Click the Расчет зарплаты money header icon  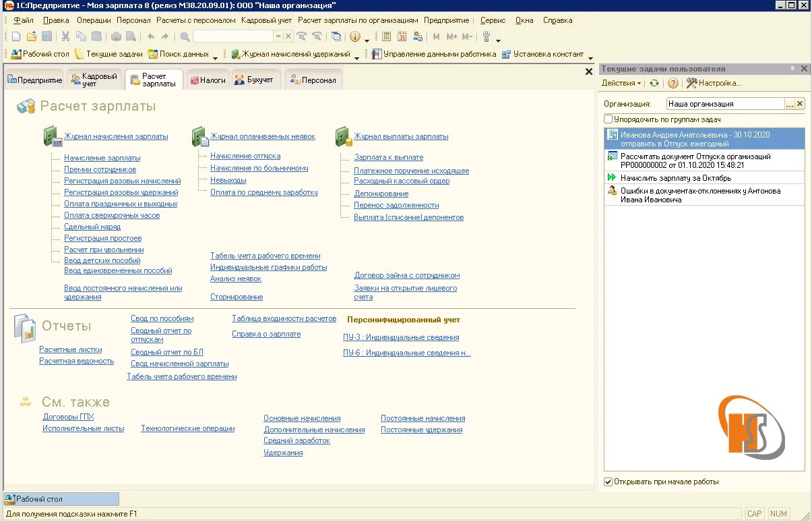pyautogui.click(x=26, y=106)
